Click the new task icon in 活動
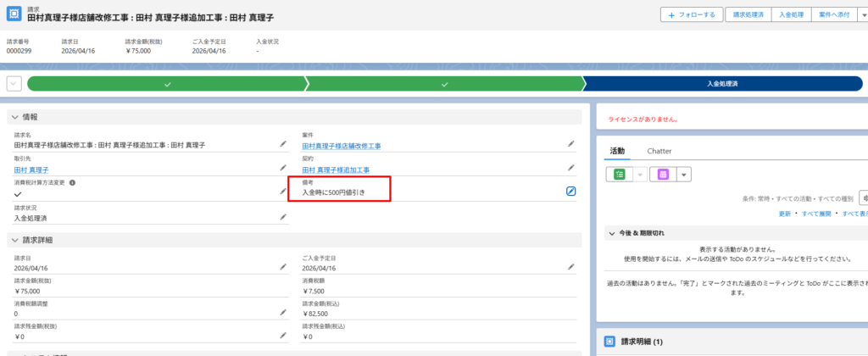The image size is (868, 356). point(619,174)
